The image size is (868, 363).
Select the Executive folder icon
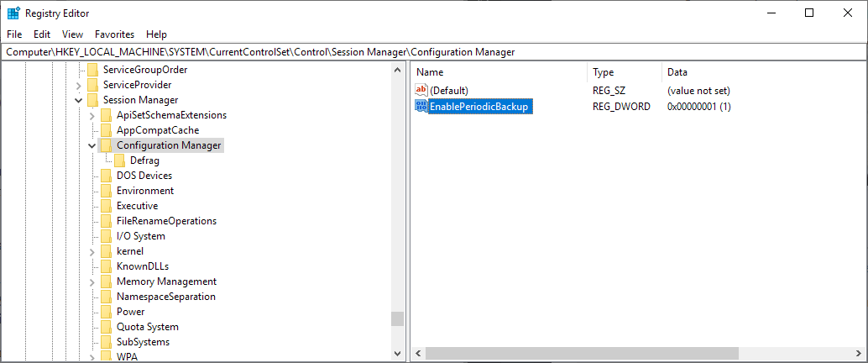point(106,206)
